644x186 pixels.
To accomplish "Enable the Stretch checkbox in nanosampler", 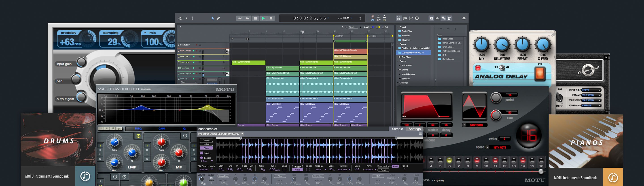I will tap(201, 153).
